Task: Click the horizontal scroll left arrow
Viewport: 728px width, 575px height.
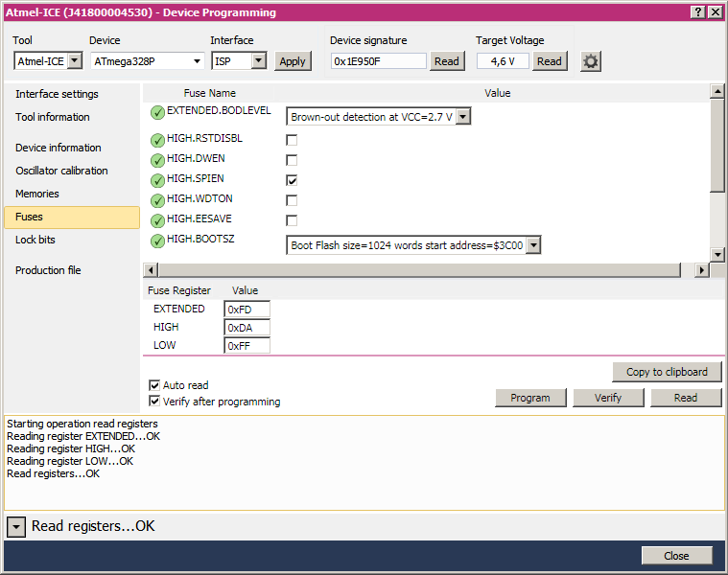Action: tap(151, 270)
